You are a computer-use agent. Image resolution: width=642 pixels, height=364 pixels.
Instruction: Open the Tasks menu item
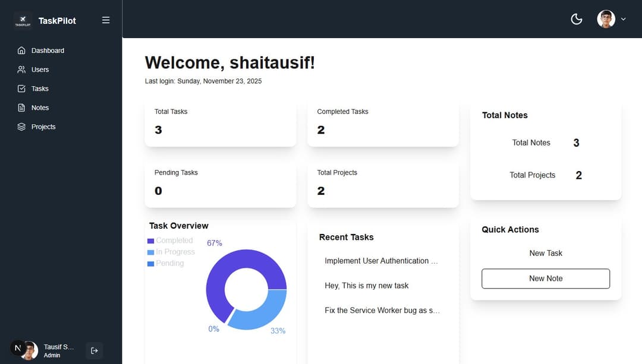pos(40,88)
